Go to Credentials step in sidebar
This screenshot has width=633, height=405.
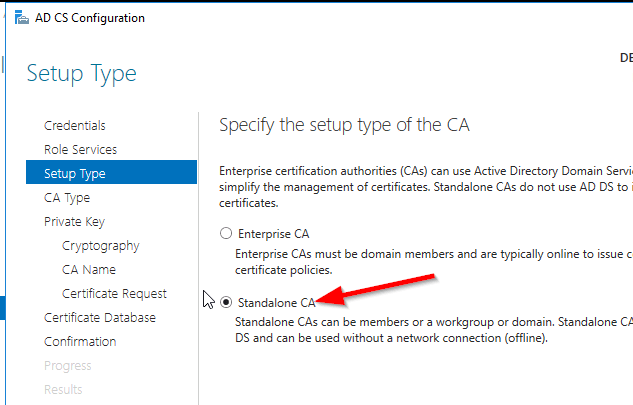(x=75, y=126)
